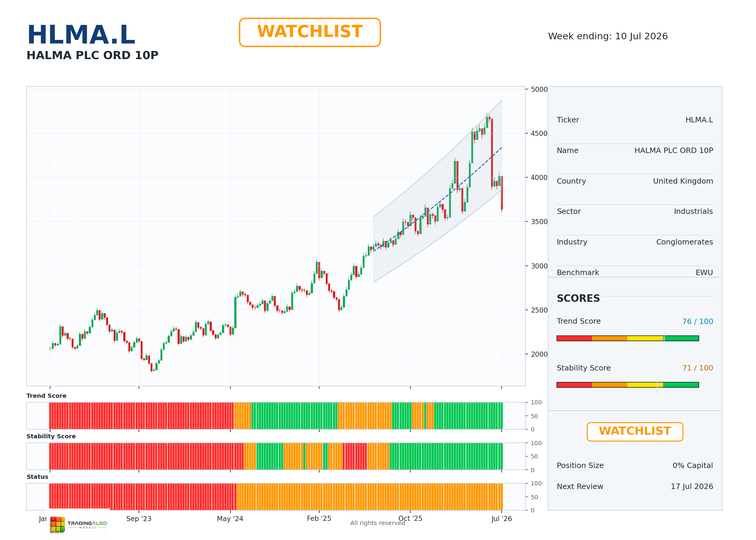
Task: Click the Oct '25 date axis label
Action: tap(410, 518)
